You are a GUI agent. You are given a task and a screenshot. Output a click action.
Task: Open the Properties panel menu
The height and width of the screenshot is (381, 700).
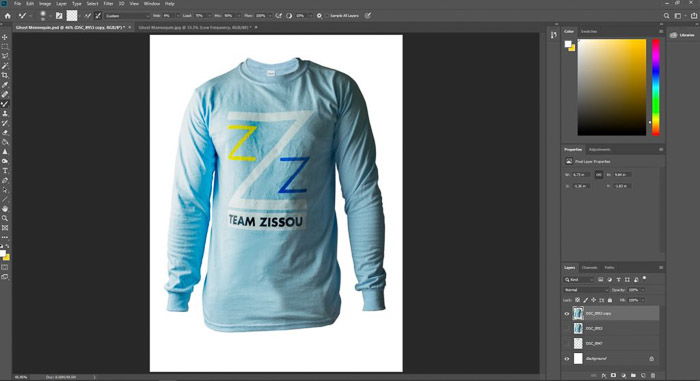pos(661,150)
